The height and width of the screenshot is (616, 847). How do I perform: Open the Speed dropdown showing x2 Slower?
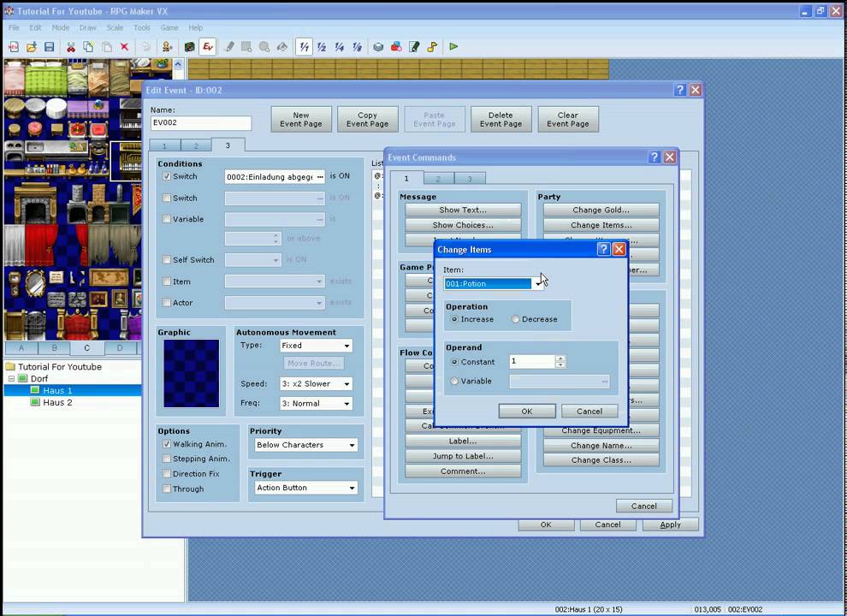(x=316, y=383)
